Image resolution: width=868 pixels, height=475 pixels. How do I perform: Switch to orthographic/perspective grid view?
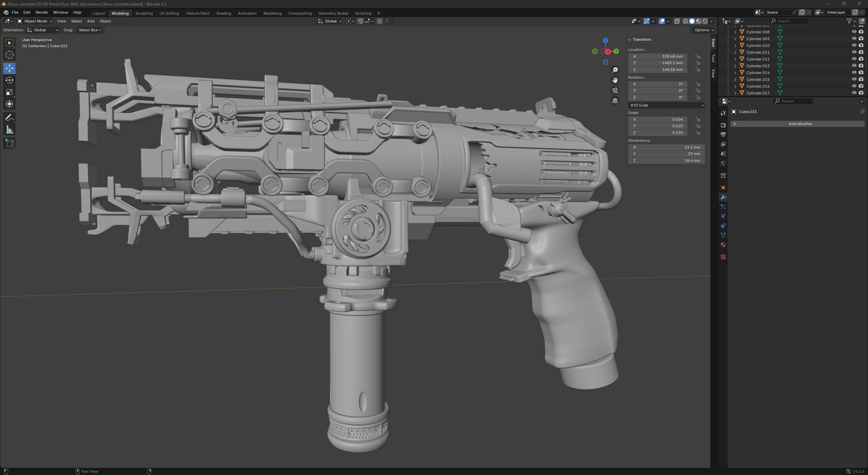tap(615, 101)
